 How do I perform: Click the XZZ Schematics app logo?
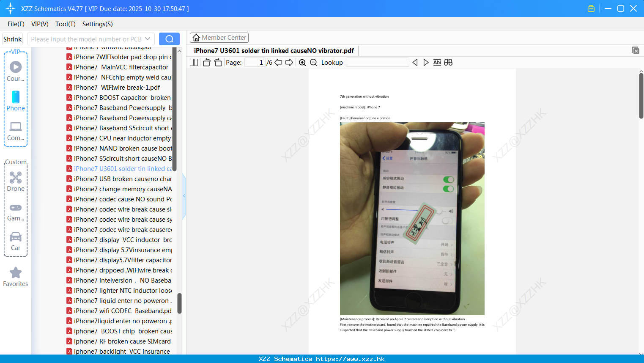tap(11, 8)
